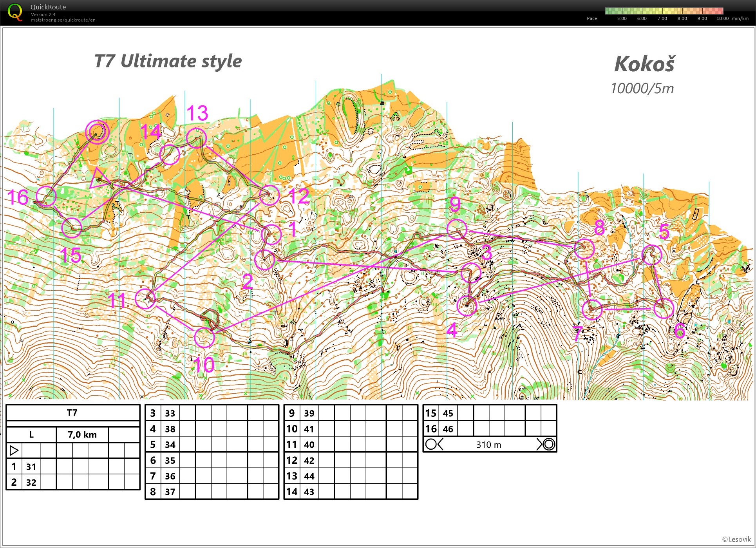
Task: Click the pace color gradient legend bar
Action: (x=664, y=11)
